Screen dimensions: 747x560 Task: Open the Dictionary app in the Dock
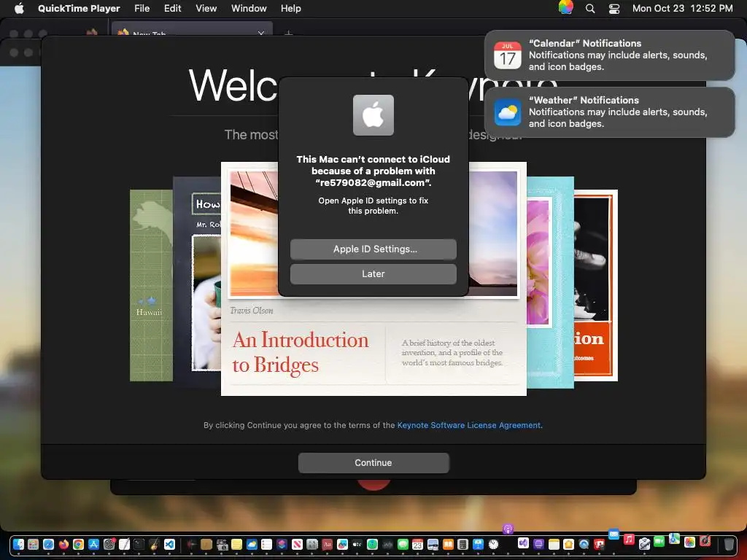pyautogui.click(x=328, y=544)
